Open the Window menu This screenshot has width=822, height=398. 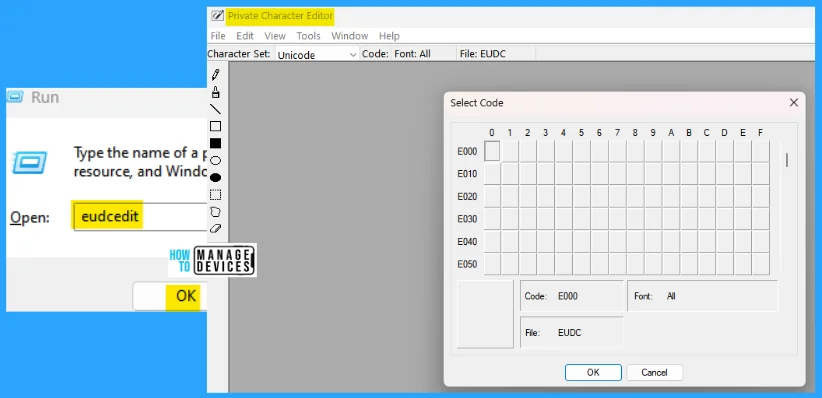point(350,36)
